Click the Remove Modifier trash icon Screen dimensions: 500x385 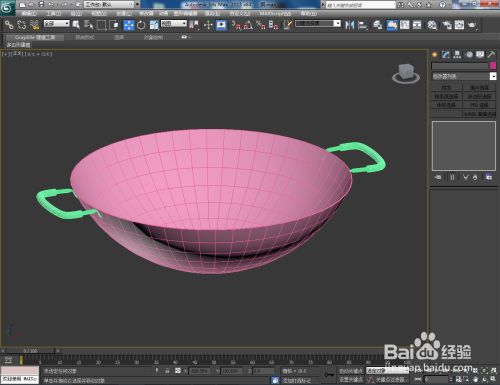[475, 177]
